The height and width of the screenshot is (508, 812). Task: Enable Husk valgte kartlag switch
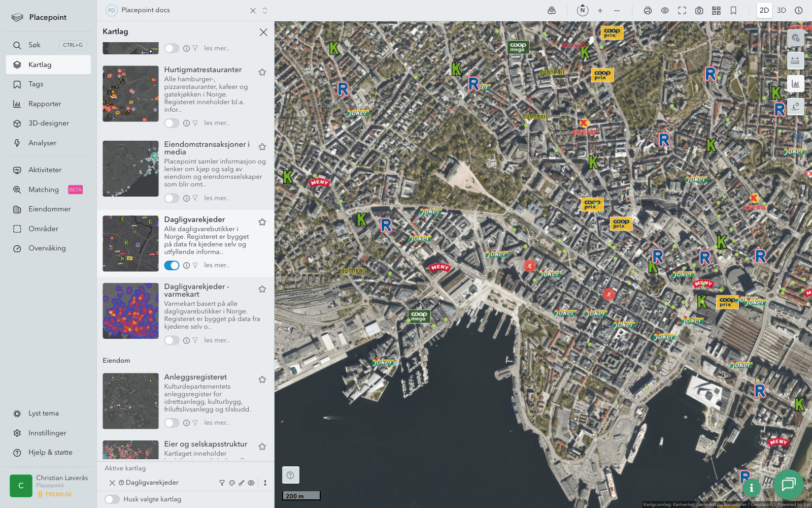coord(112,499)
